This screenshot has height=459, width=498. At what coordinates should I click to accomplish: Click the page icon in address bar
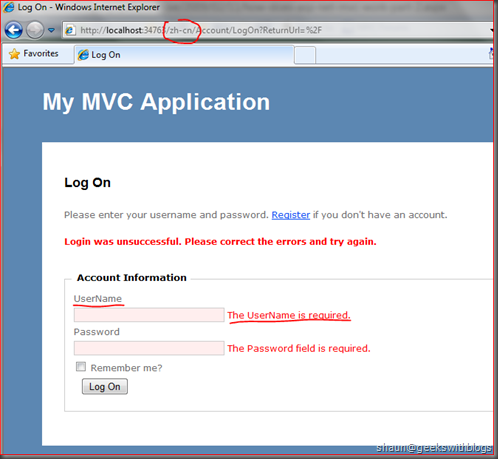tap(70, 30)
